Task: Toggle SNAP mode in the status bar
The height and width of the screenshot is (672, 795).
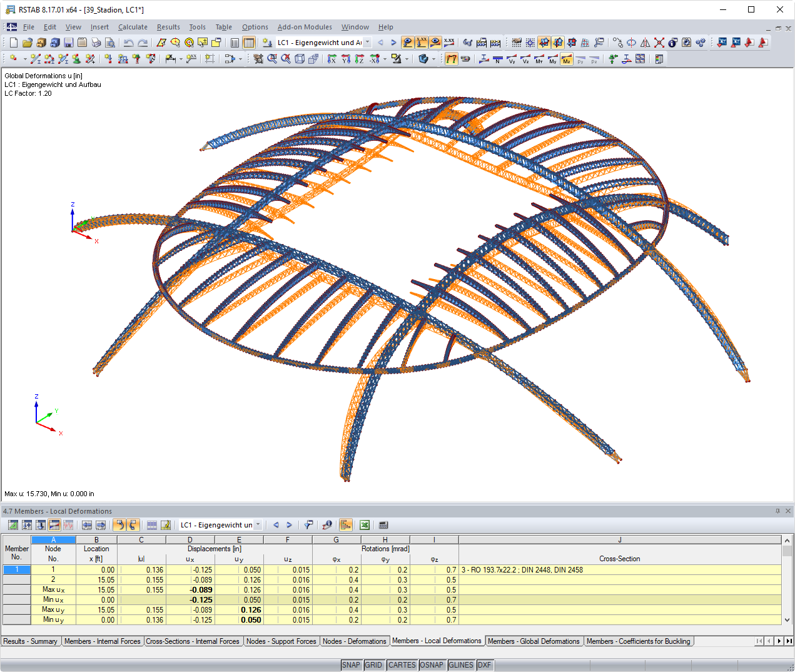Action: [x=351, y=665]
